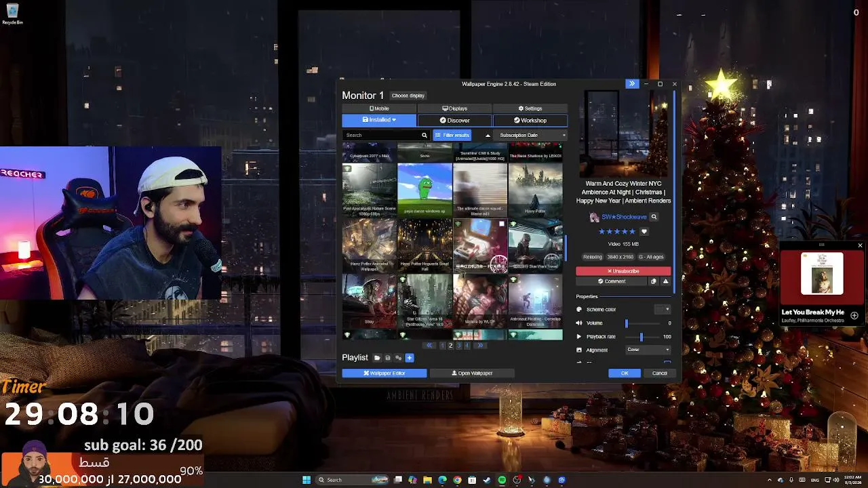This screenshot has height=488, width=868.
Task: Launch Google Chrome from the taskbar
Action: point(457,480)
